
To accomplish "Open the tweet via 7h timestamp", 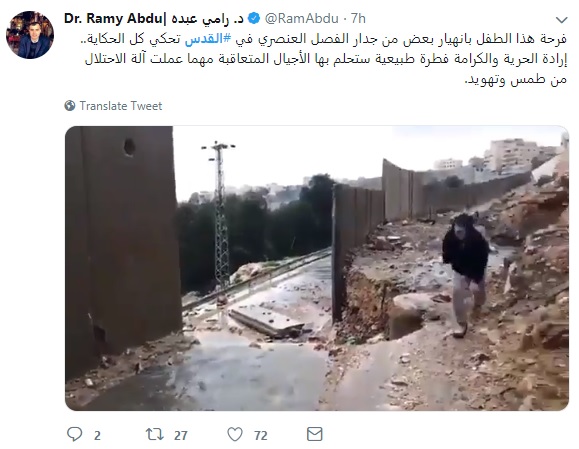I will click(358, 18).
